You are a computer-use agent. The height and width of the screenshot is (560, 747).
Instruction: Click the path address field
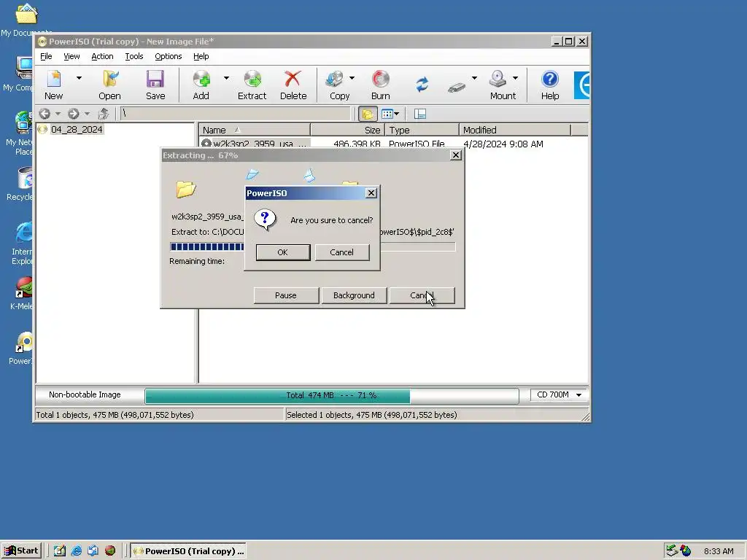pos(236,113)
